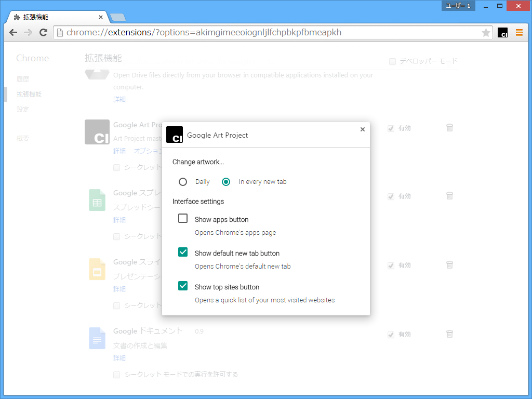The width and height of the screenshot is (532, 399).
Task: Bookmark this page with the star icon
Action: 486,33
